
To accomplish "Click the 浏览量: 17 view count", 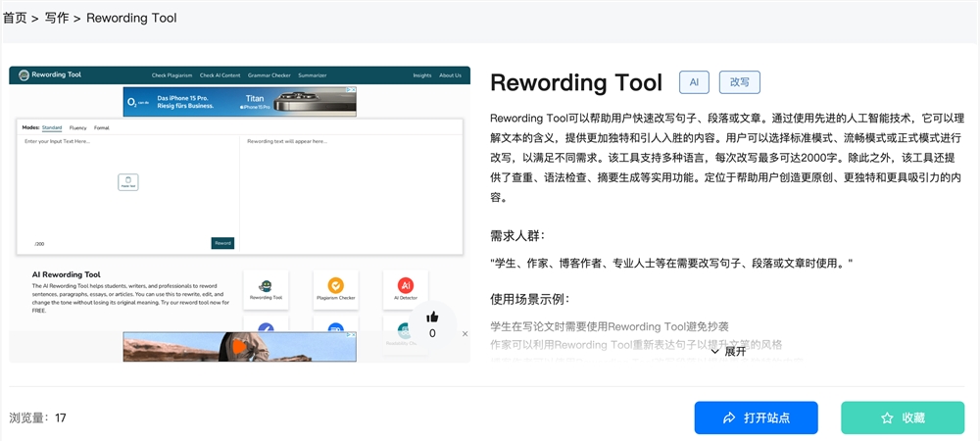I will pos(37,417).
